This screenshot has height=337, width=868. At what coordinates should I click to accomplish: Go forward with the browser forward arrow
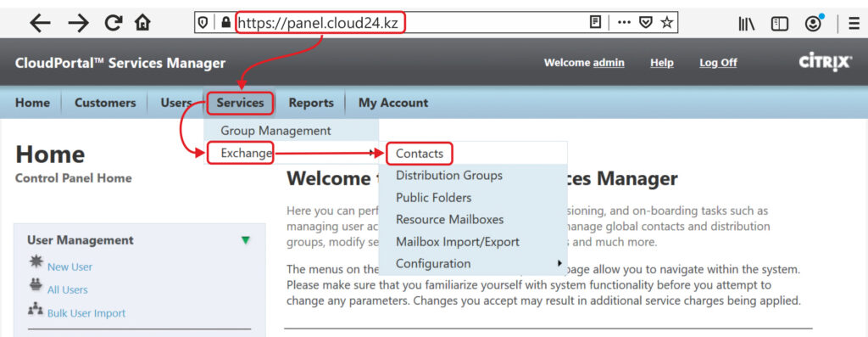click(78, 23)
